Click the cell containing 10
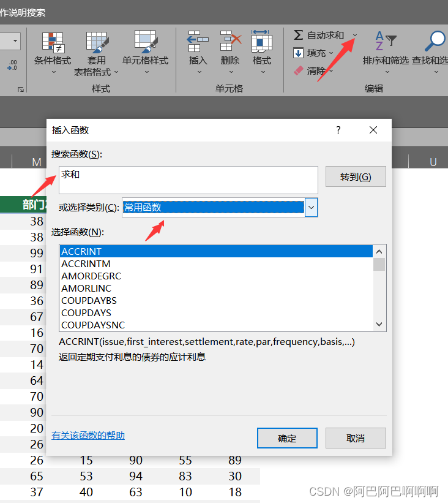The height and width of the screenshot is (503, 448). click(x=185, y=492)
